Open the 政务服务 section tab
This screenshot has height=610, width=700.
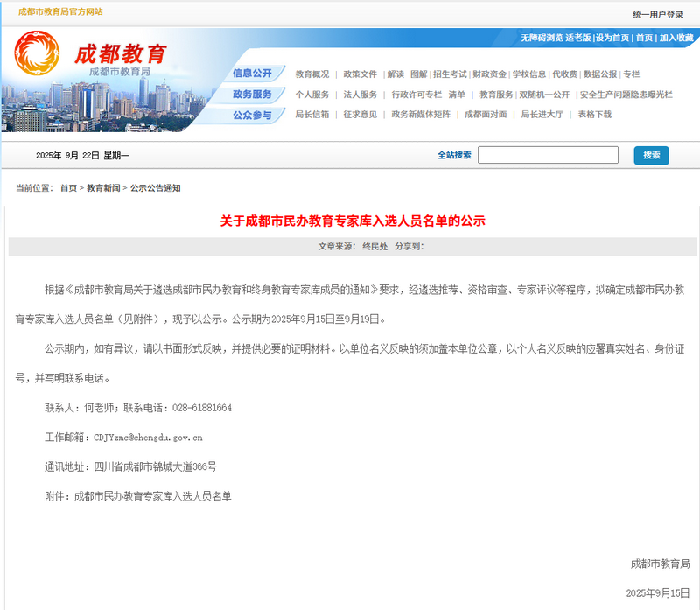click(x=252, y=95)
